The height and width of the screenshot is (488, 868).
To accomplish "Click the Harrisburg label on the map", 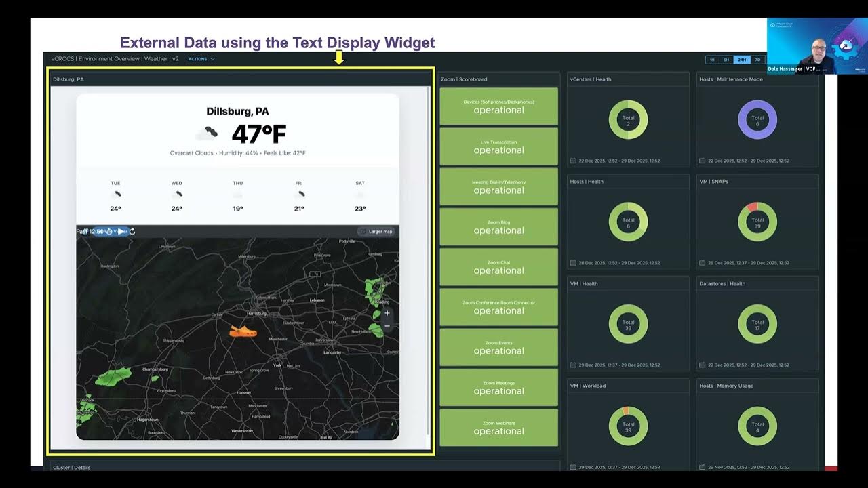I will (256, 314).
